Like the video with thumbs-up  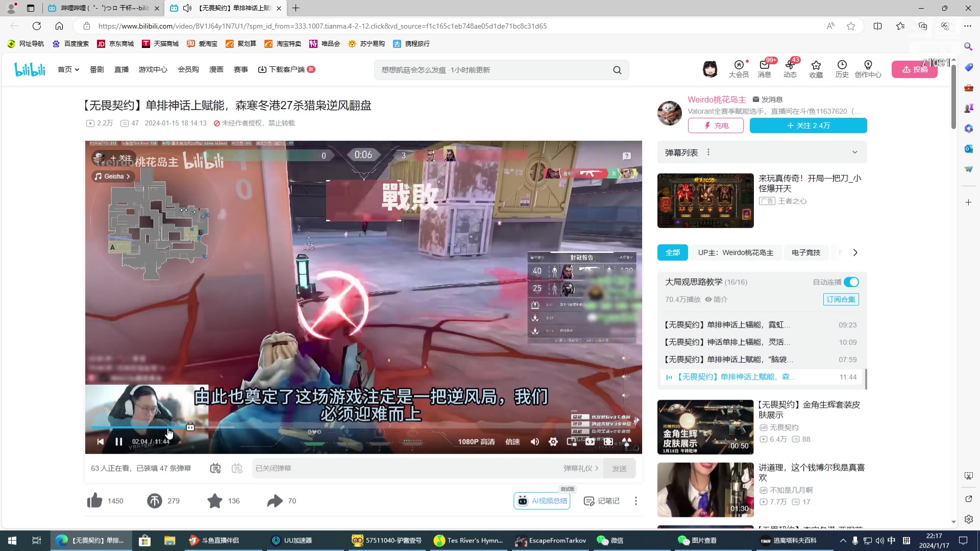pyautogui.click(x=94, y=501)
